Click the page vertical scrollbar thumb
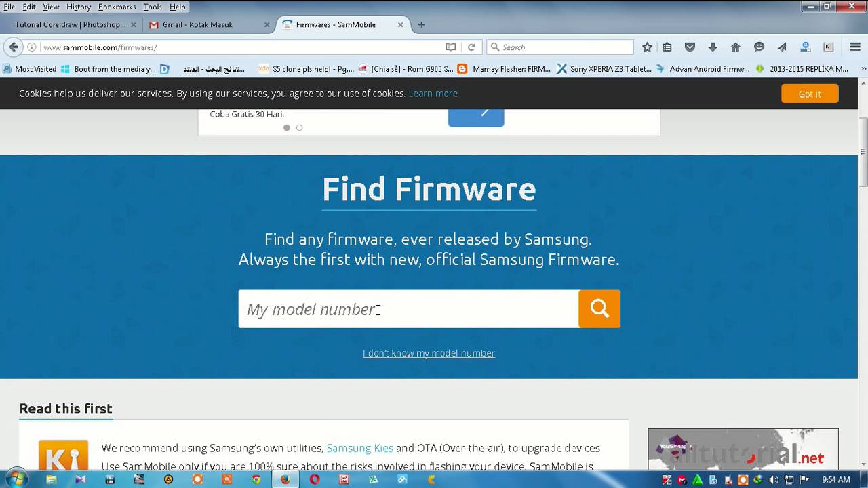Viewport: 868px width, 488px height. click(863, 152)
